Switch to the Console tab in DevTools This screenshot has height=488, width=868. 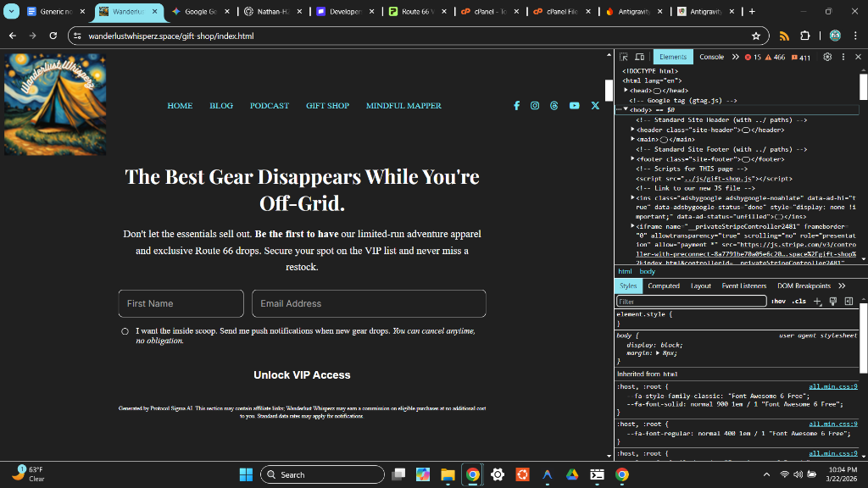click(x=711, y=57)
